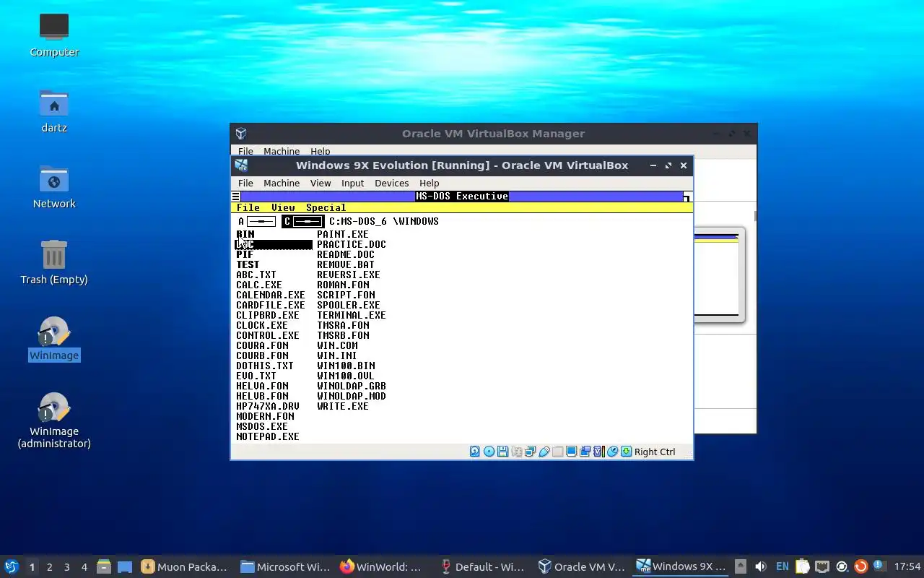Select CALC.EXE in the file list

pos(259,285)
